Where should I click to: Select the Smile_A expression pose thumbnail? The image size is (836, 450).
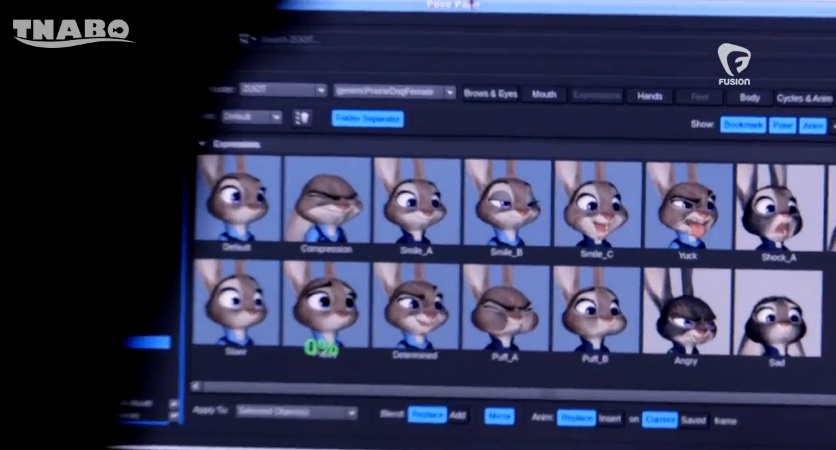[x=417, y=200]
